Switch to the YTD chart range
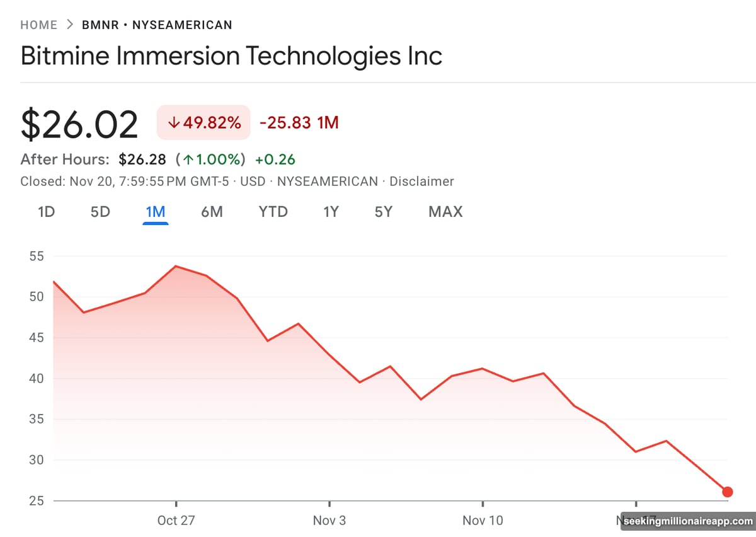The image size is (756, 537). [x=273, y=212]
